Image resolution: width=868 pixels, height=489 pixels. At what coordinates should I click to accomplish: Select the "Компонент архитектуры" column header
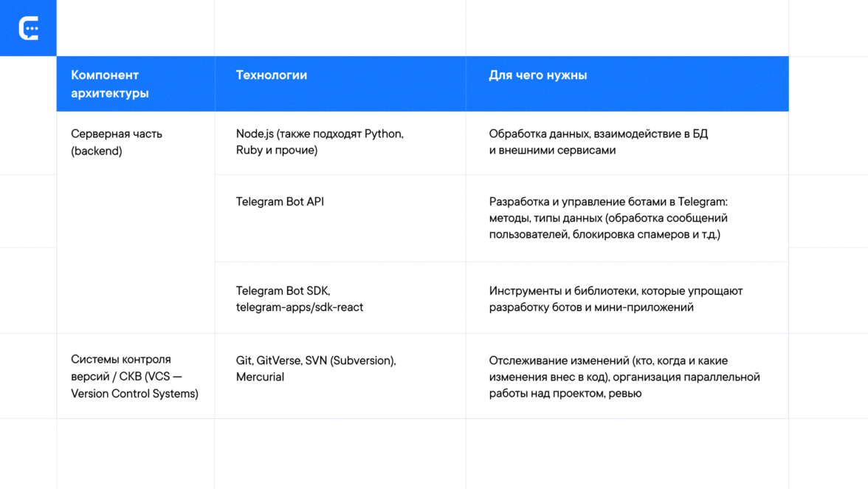point(110,84)
